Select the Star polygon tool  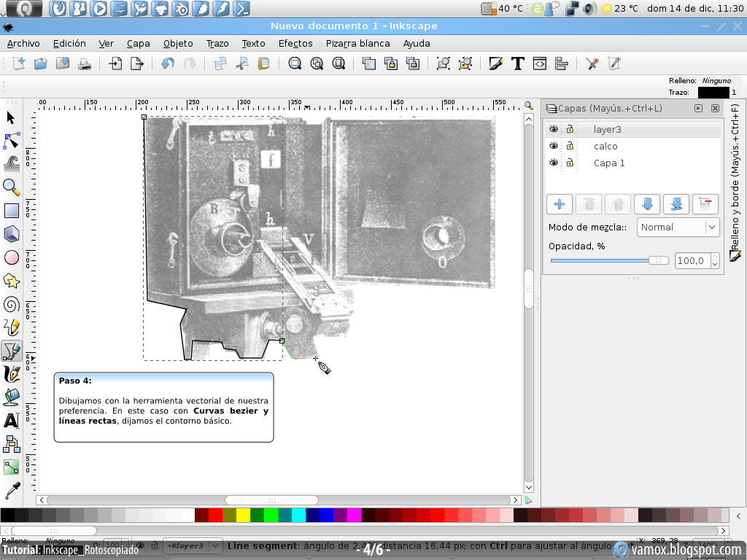12,281
